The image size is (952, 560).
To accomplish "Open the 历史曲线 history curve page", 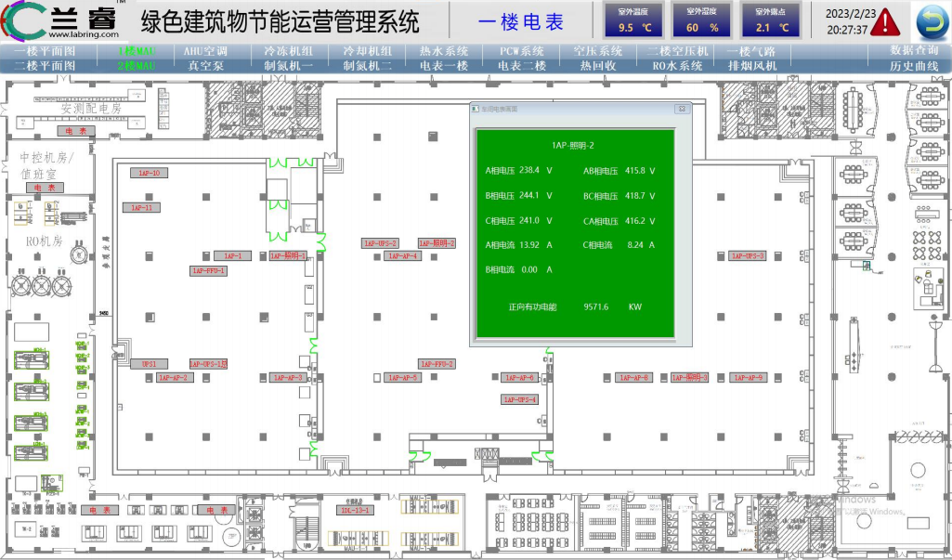I will coord(914,66).
